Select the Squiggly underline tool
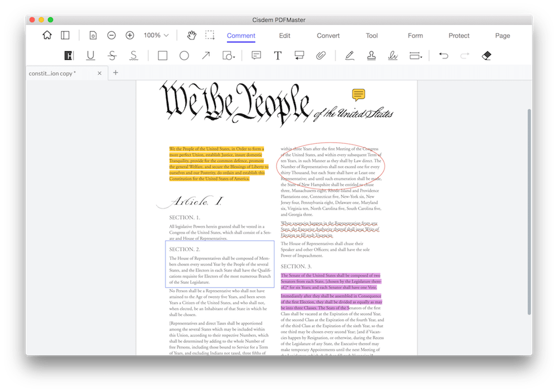This screenshot has width=558, height=392. click(x=133, y=56)
